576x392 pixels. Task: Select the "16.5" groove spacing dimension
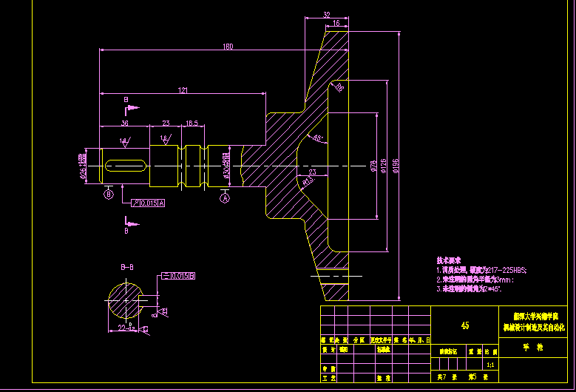[x=192, y=123]
